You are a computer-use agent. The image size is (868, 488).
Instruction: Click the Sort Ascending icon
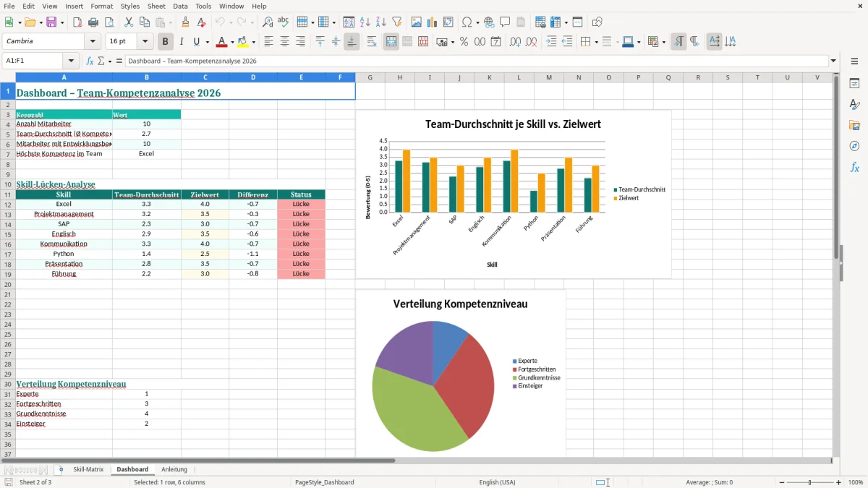(x=365, y=22)
